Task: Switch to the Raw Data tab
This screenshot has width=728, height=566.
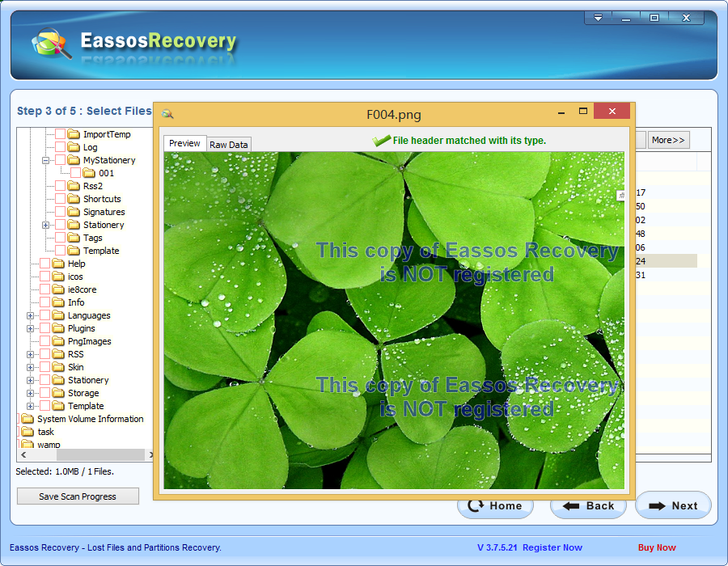Action: (x=228, y=144)
